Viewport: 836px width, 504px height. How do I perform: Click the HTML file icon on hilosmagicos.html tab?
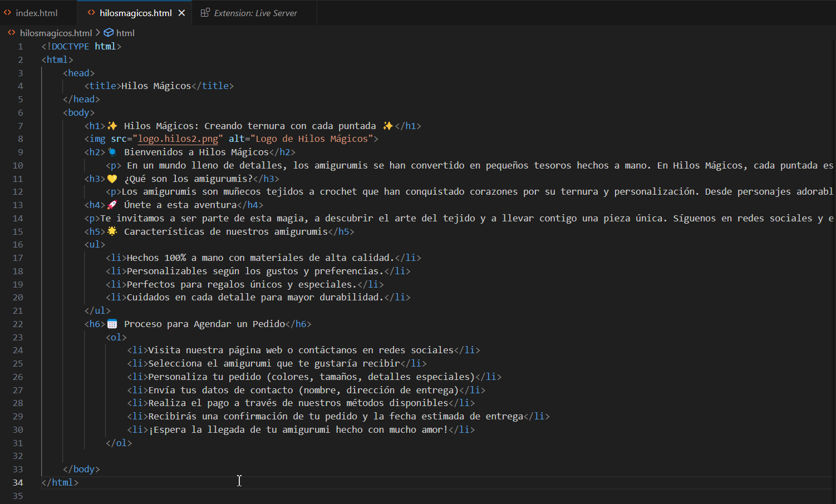(x=91, y=13)
